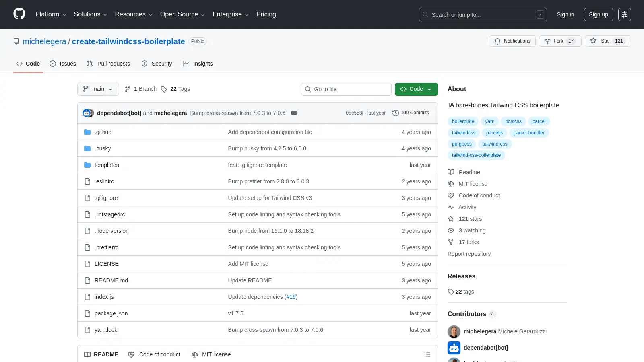Go to the Pricing page

(266, 14)
